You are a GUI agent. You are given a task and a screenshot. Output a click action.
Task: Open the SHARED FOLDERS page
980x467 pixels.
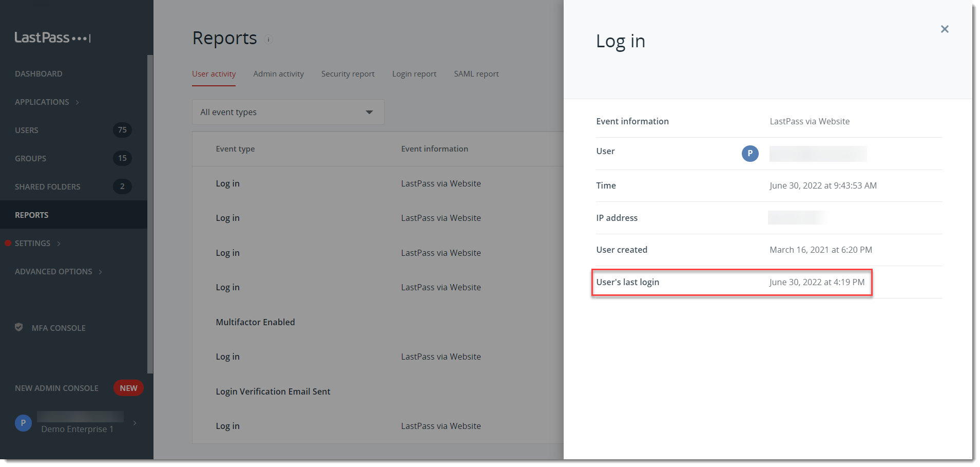click(x=47, y=186)
